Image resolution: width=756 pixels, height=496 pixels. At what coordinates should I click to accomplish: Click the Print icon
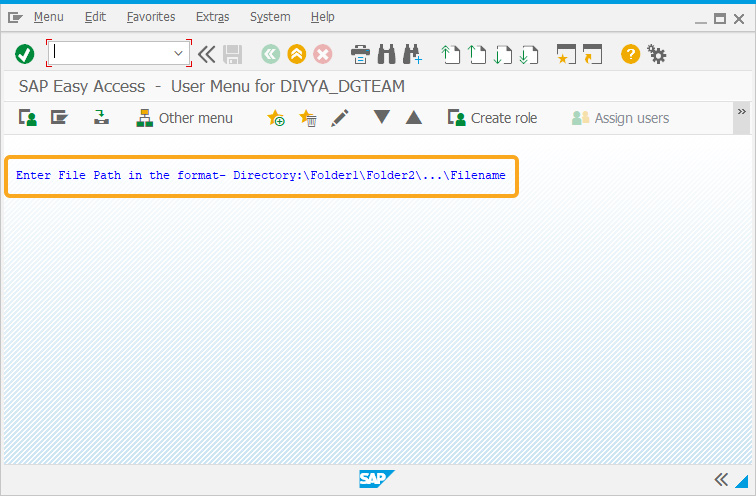tap(360, 54)
